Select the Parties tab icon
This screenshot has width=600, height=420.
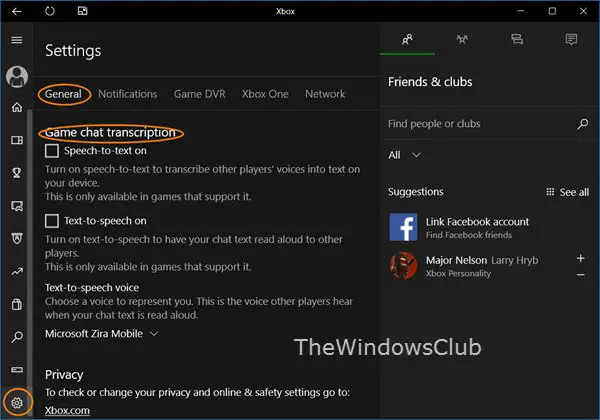(x=462, y=39)
